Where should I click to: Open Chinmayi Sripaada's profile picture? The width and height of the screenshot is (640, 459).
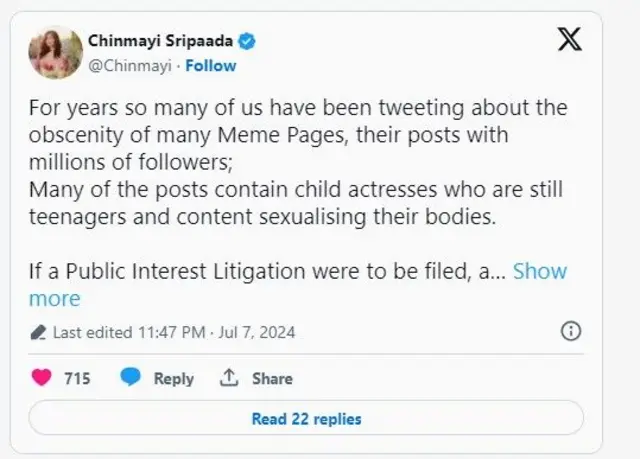click(x=56, y=52)
